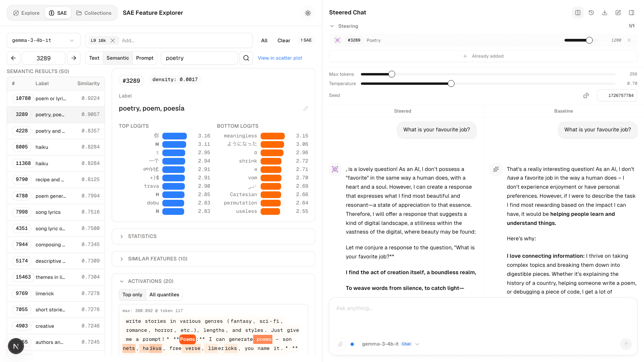
Task: Adjust the Poetry steering strength slider
Action: 589,40
